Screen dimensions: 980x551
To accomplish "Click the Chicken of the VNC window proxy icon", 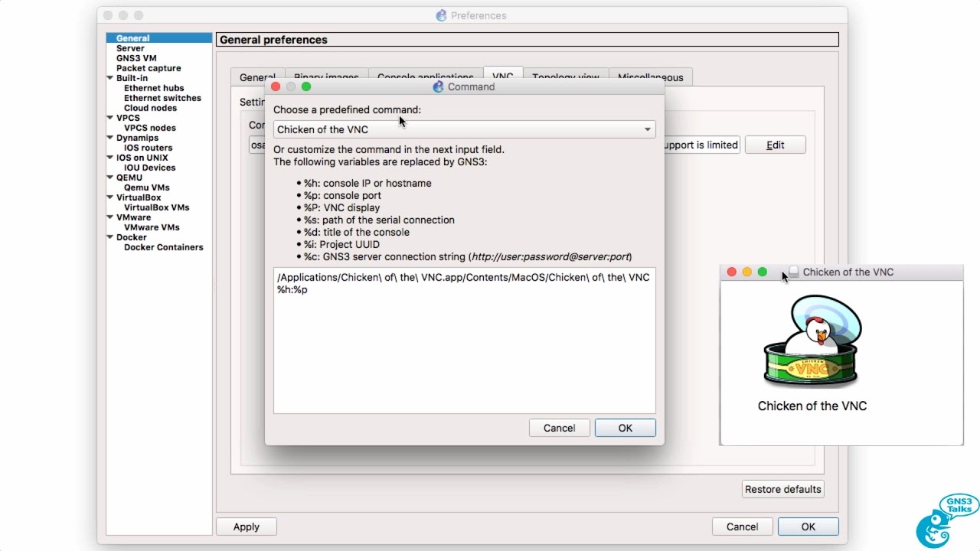I will pos(794,272).
